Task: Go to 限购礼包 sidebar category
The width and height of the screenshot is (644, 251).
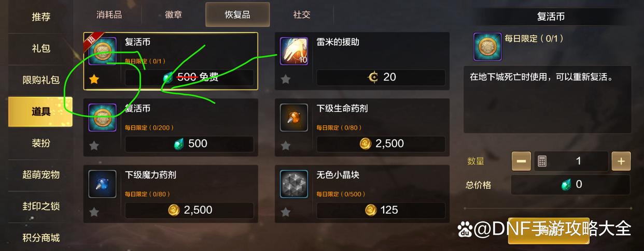Action: pyautogui.click(x=41, y=80)
